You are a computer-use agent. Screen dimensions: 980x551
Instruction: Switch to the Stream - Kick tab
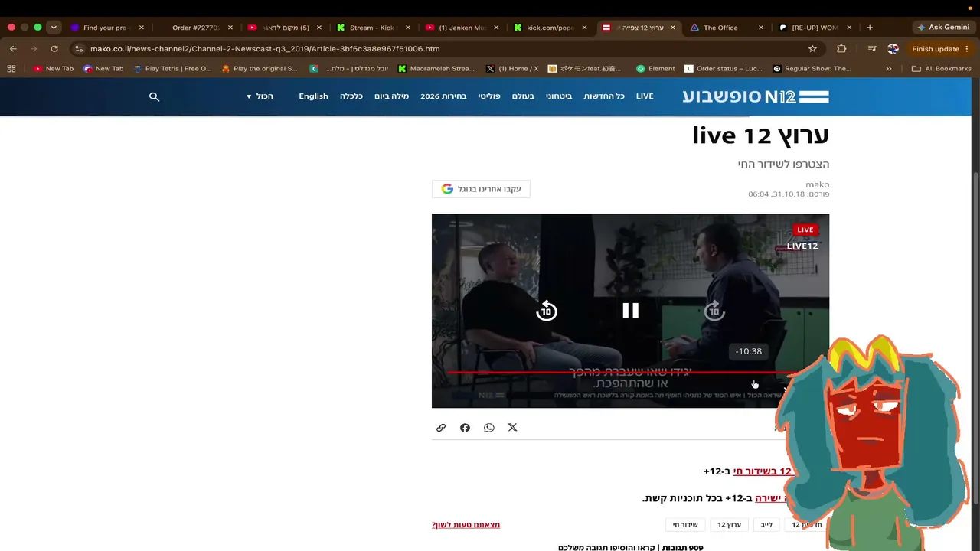[x=372, y=28]
